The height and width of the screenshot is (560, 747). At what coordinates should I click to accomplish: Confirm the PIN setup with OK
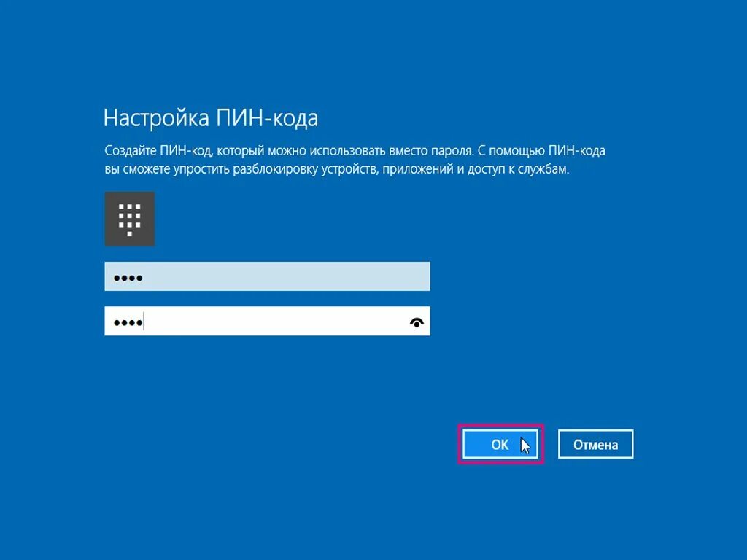[x=500, y=444]
